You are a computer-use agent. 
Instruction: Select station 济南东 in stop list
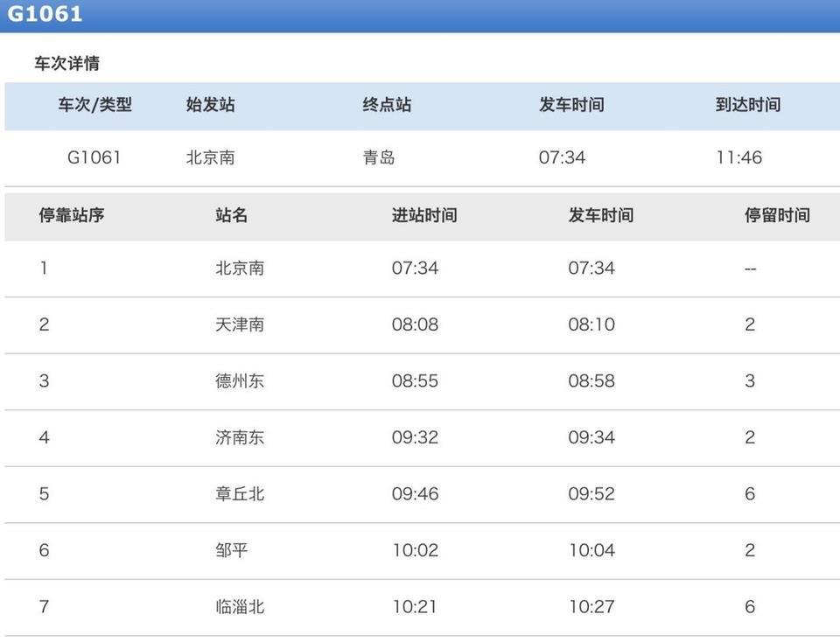click(240, 437)
